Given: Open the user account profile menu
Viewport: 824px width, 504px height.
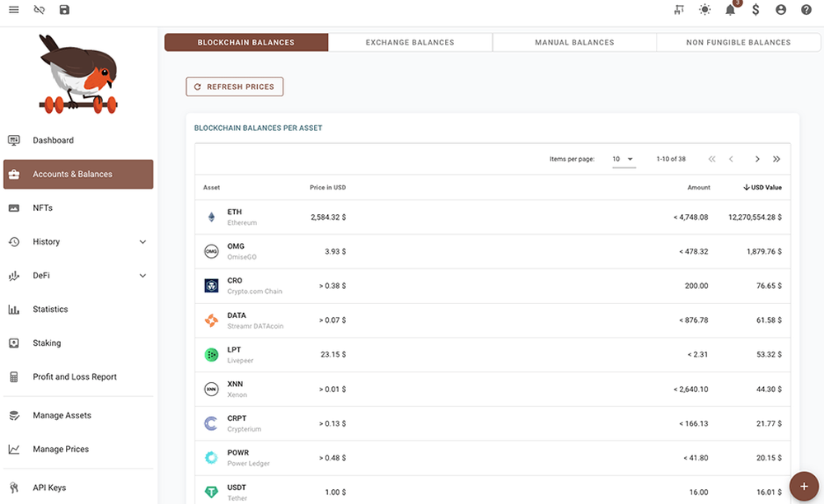Looking at the screenshot, I should click(780, 9).
